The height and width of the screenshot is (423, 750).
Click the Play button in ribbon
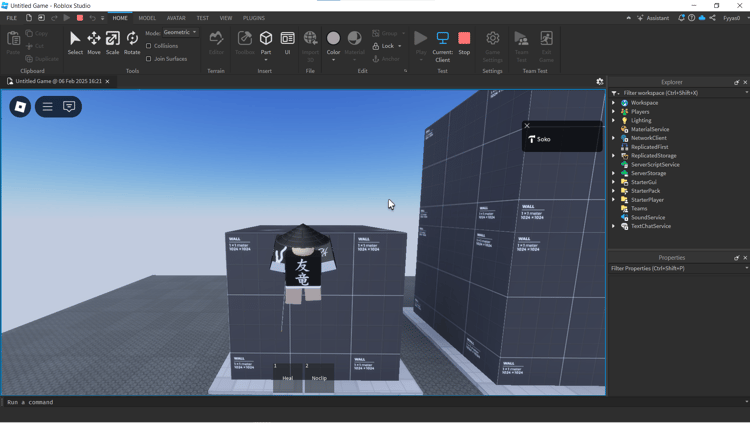[x=421, y=43]
